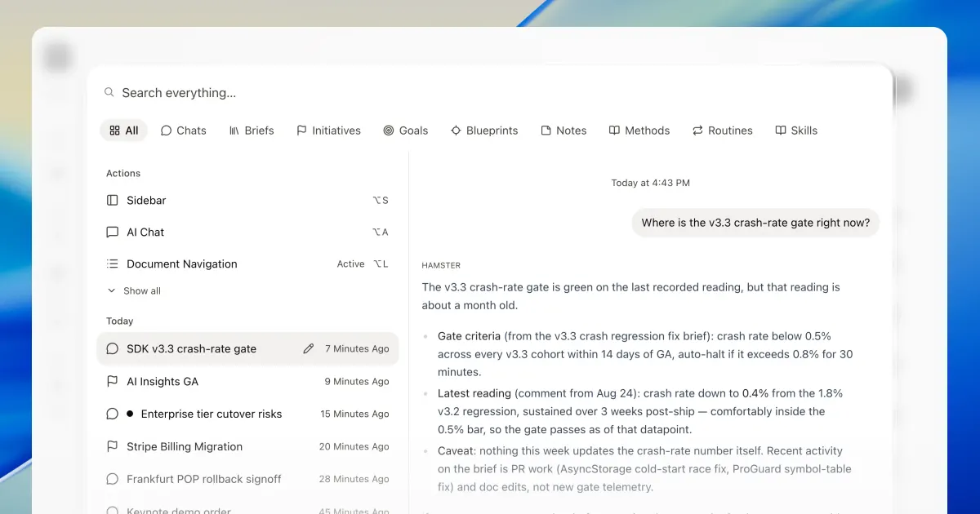Switch to the Briefs filter
Image resolution: width=980 pixels, height=514 pixels.
252,131
